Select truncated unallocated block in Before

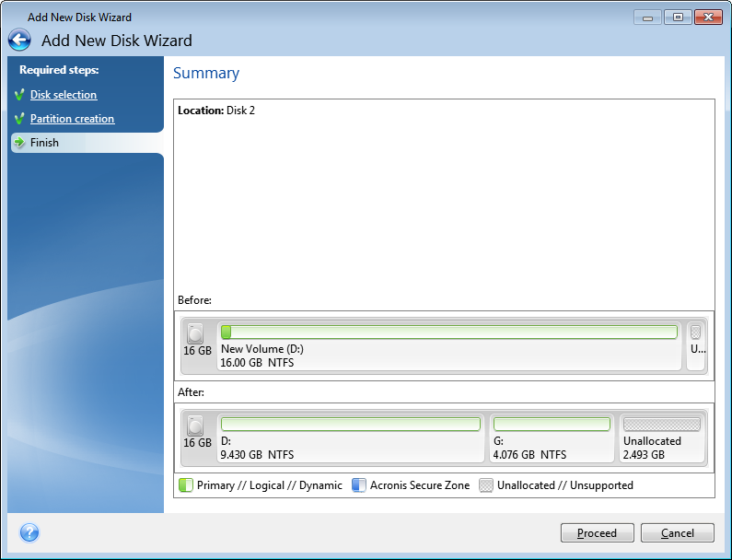coord(696,345)
